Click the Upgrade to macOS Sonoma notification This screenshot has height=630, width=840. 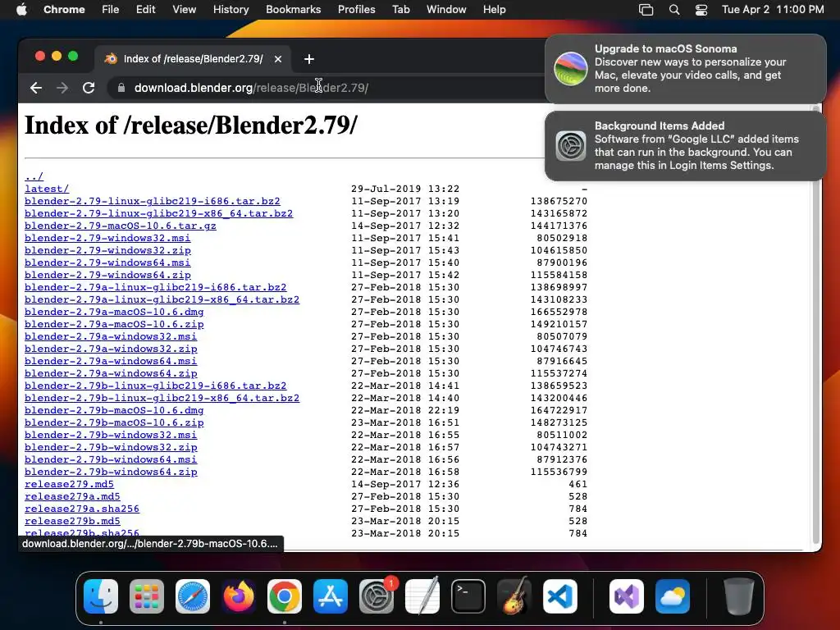click(686, 69)
